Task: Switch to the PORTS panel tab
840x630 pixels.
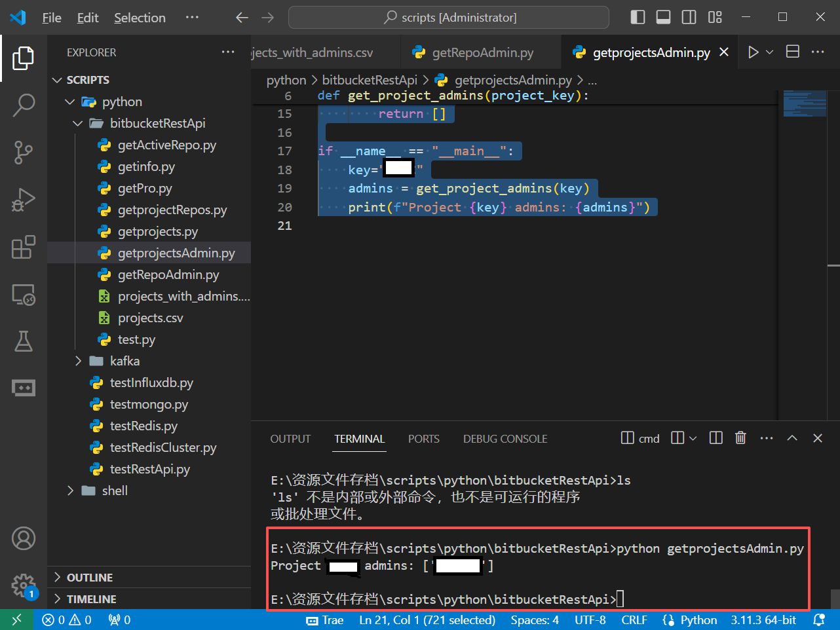Action: (424, 439)
